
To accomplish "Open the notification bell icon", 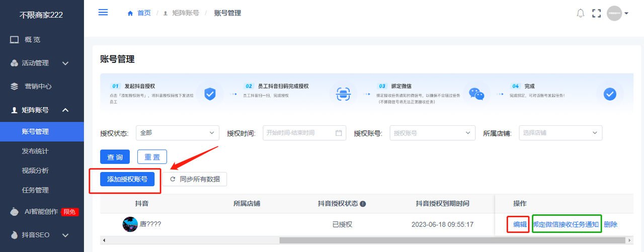I will click(x=581, y=14).
